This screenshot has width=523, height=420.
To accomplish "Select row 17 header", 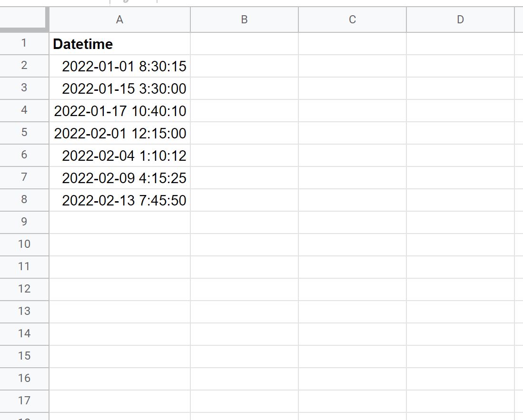I will tap(24, 400).
